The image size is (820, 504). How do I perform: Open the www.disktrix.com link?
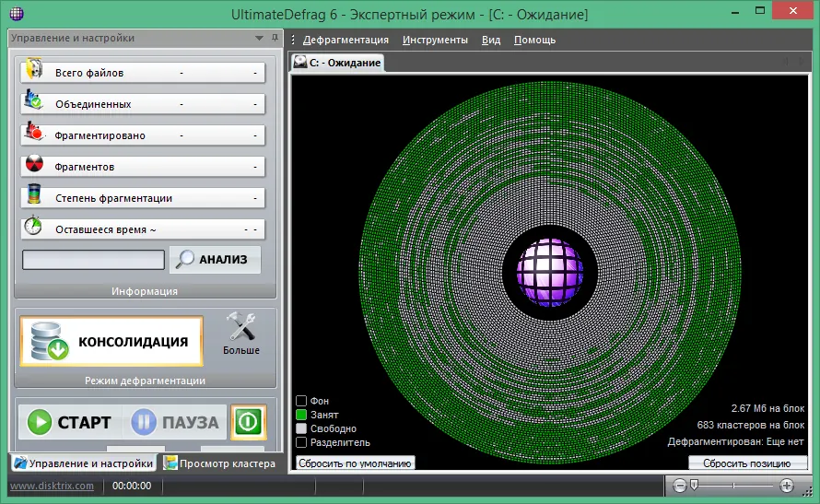tap(52, 486)
